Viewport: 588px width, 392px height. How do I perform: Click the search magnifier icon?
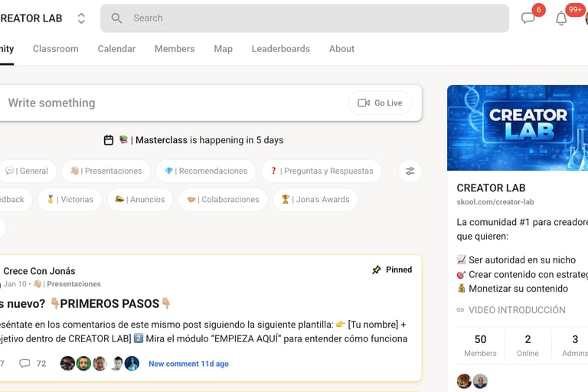pyautogui.click(x=116, y=18)
